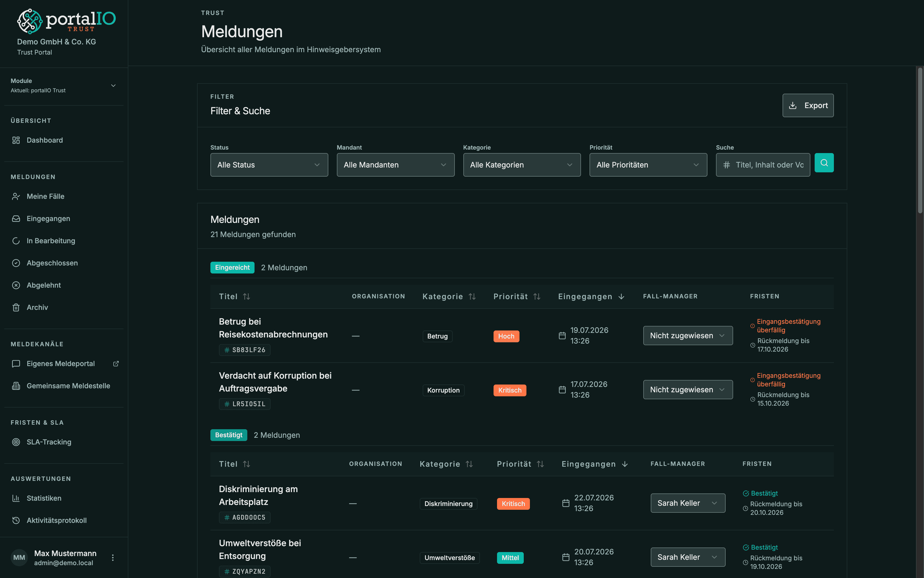Click the Aktivitätsprotokoll history icon
The width and height of the screenshot is (924, 578).
pos(16,520)
